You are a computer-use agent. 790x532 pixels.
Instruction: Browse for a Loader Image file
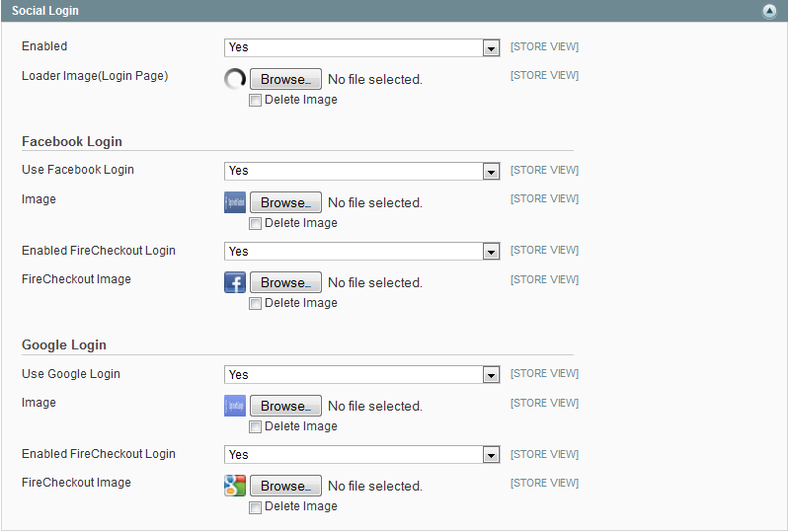(x=285, y=79)
